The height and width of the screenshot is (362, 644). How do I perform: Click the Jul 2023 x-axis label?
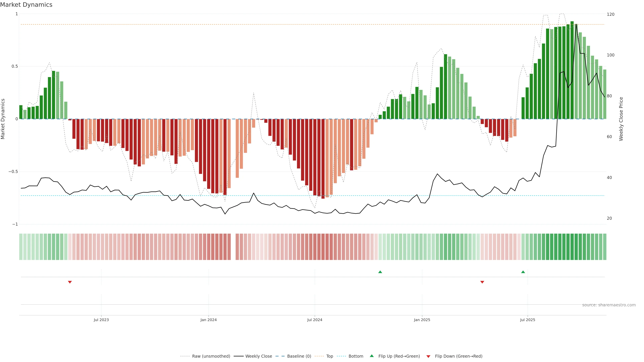(101, 320)
